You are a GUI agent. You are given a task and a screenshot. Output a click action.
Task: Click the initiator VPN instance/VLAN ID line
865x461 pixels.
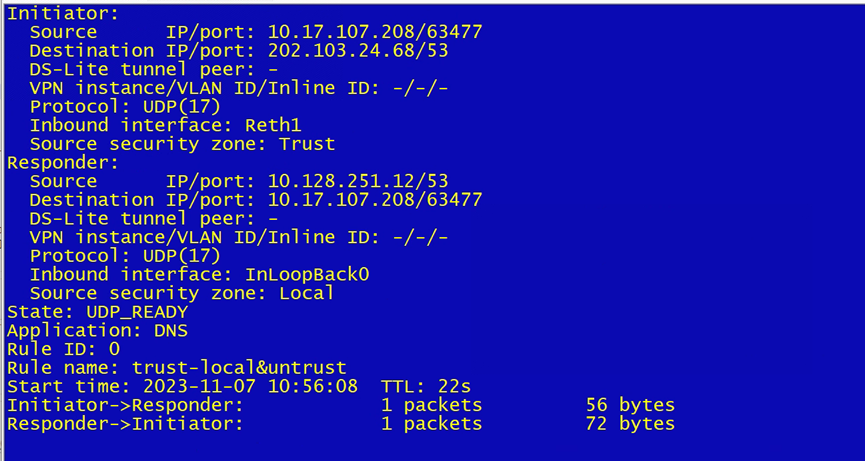pyautogui.click(x=238, y=88)
